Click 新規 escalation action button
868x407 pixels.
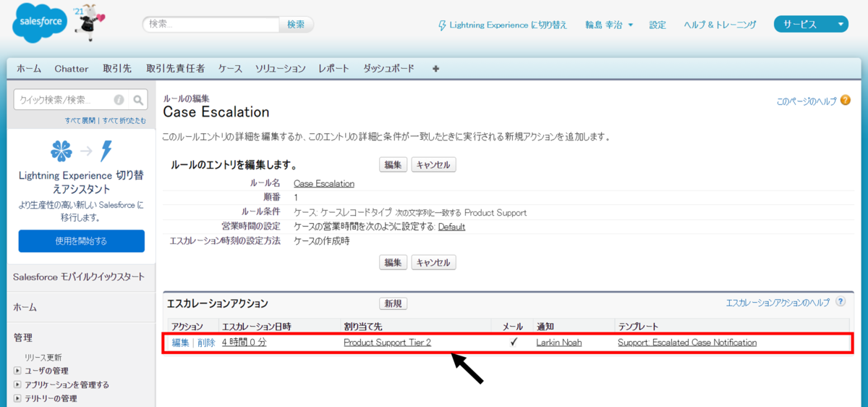click(393, 303)
